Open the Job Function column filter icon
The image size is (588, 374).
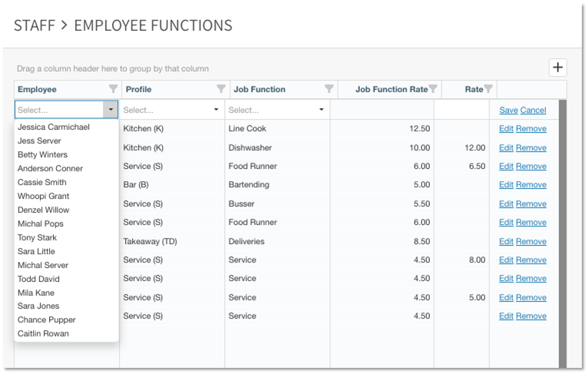(329, 89)
